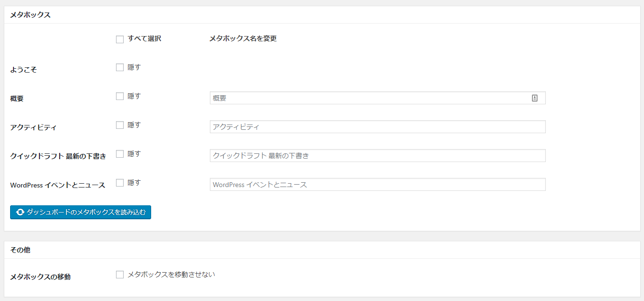Click the メタボックス section header
Viewport: 644px width, 301px height.
click(x=30, y=15)
